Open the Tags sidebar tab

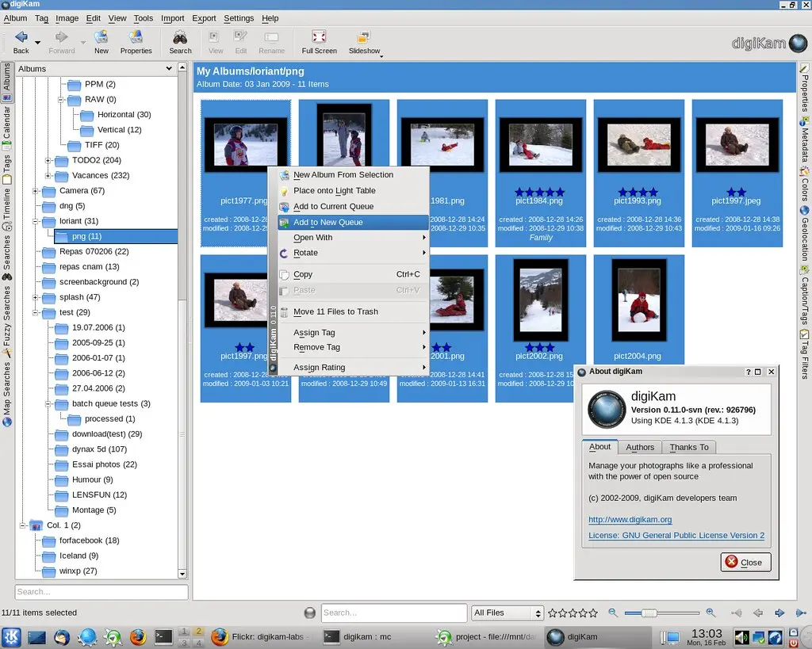6,169
